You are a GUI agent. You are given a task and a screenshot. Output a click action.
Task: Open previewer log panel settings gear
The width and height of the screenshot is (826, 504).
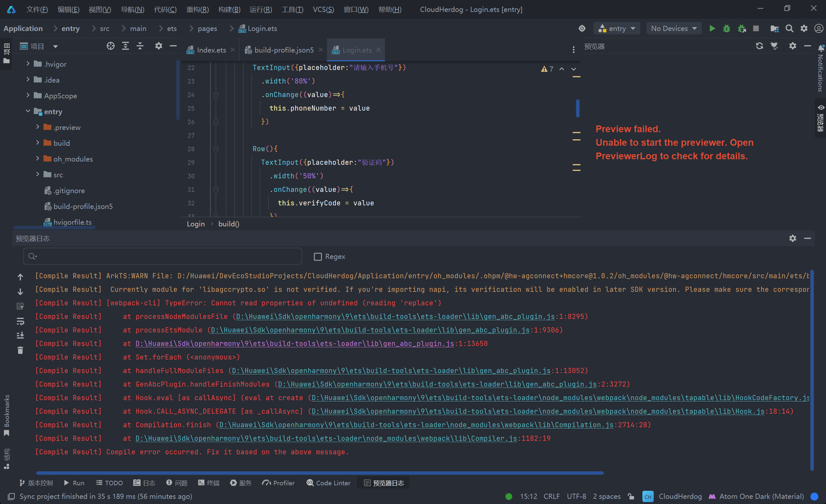792,238
